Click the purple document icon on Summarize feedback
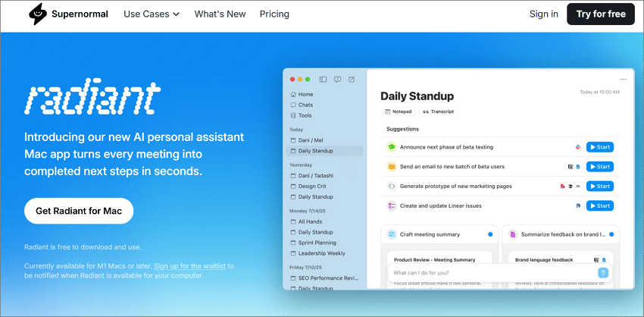 (x=513, y=234)
